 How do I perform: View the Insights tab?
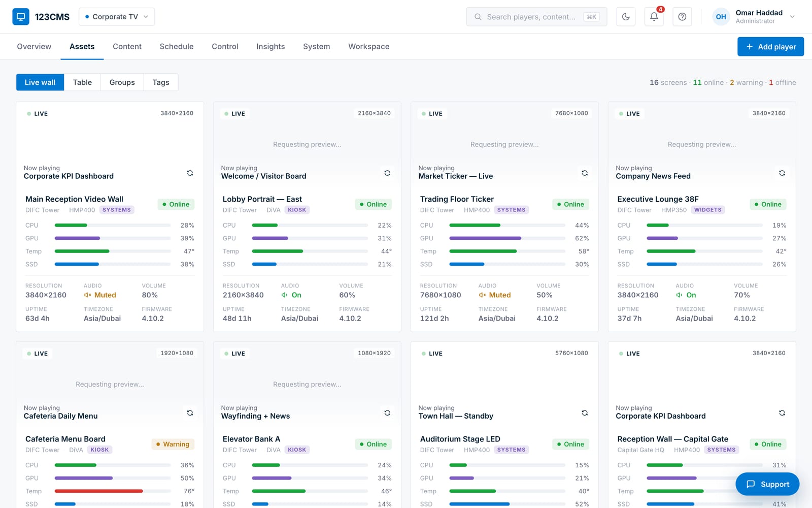[x=270, y=46]
